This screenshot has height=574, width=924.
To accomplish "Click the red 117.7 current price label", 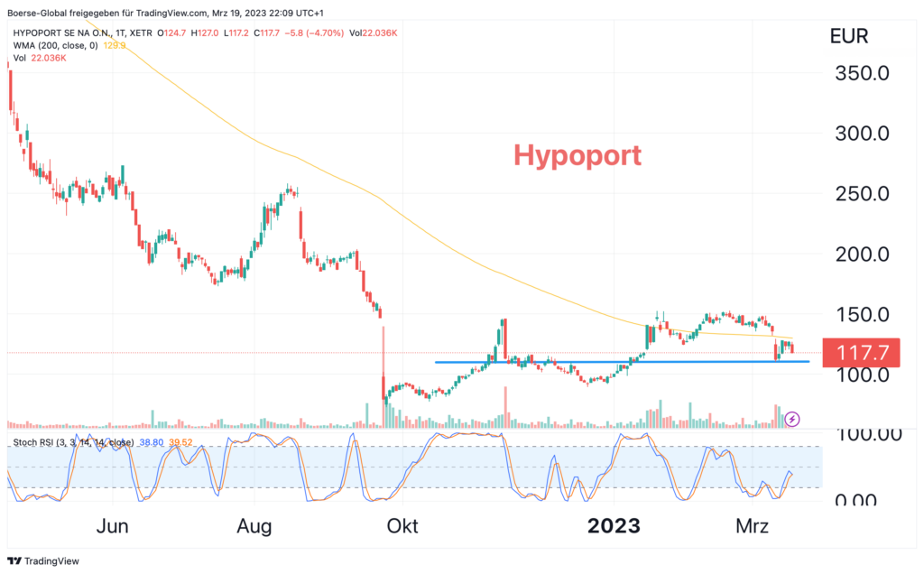I will coord(861,352).
